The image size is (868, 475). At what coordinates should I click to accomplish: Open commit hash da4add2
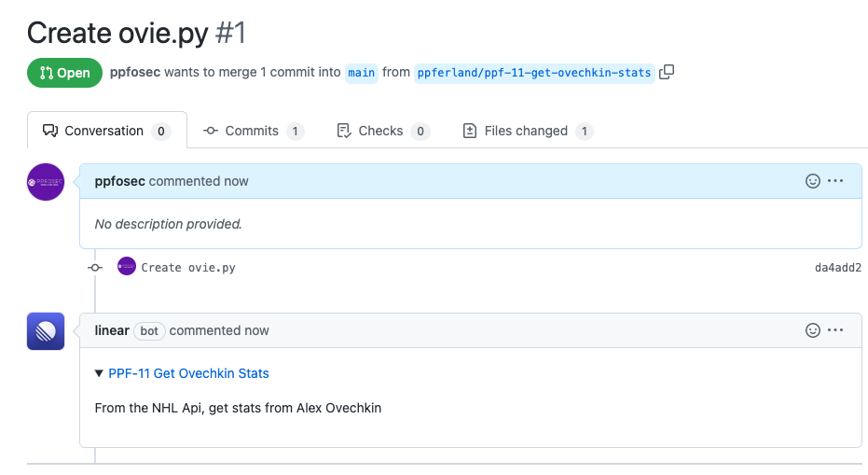click(838, 268)
